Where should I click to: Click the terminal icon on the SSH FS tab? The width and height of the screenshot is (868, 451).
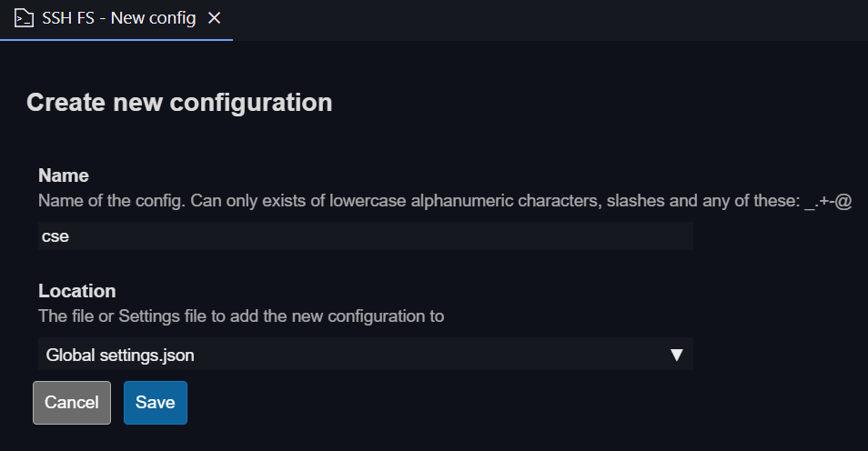point(25,18)
